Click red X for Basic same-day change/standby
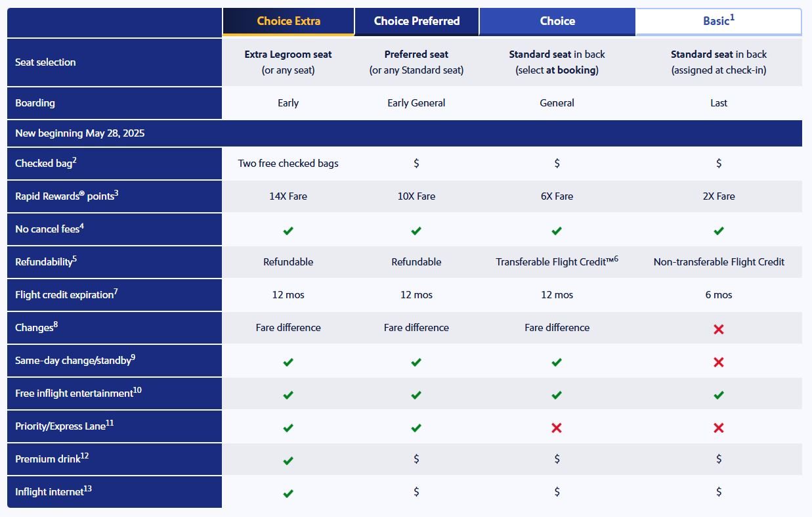The image size is (812, 517). pyautogui.click(x=719, y=362)
